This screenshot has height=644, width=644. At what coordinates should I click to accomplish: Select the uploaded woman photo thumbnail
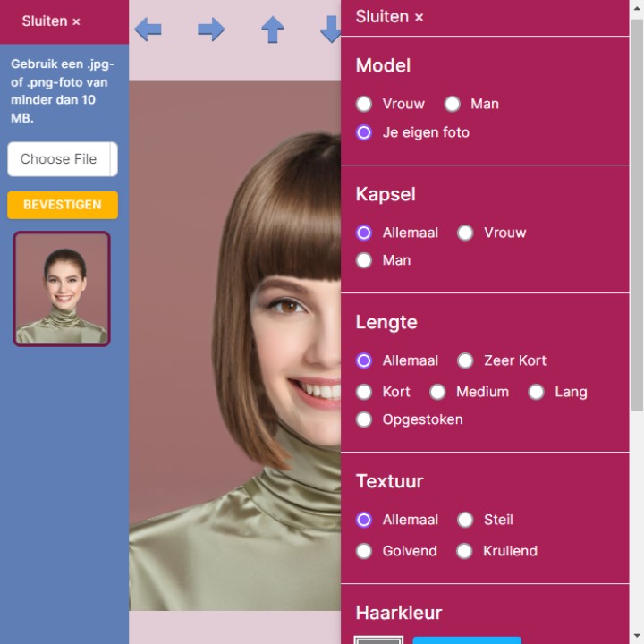[x=62, y=289]
